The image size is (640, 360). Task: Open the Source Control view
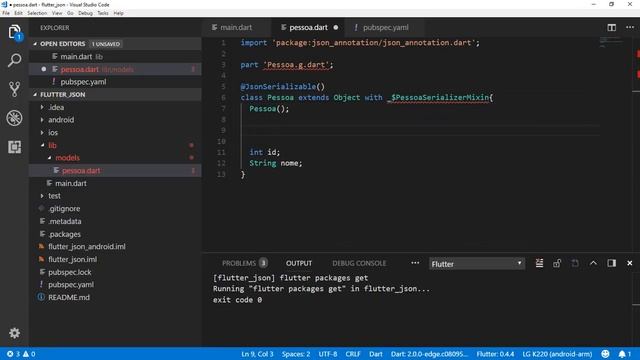pos(14,89)
